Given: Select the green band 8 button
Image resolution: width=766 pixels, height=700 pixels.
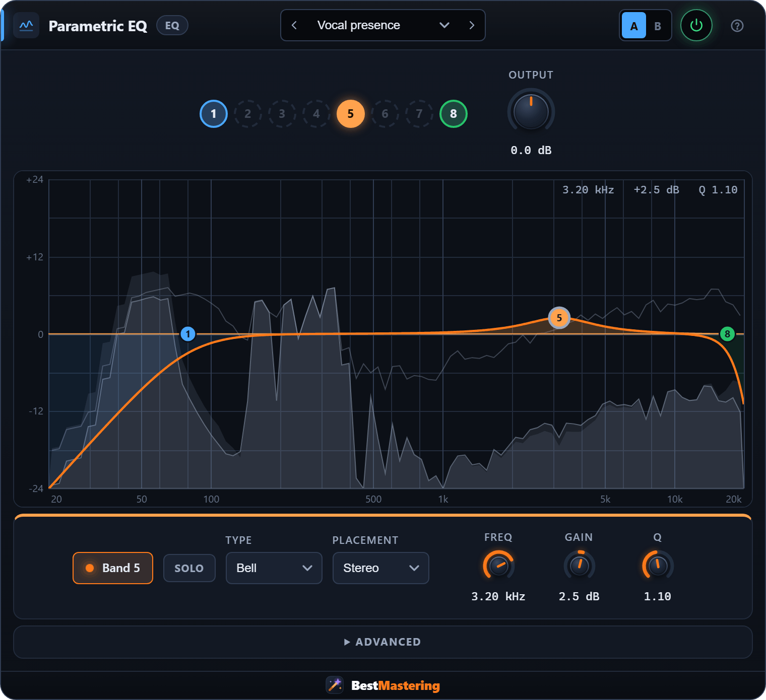Looking at the screenshot, I should coord(454,114).
